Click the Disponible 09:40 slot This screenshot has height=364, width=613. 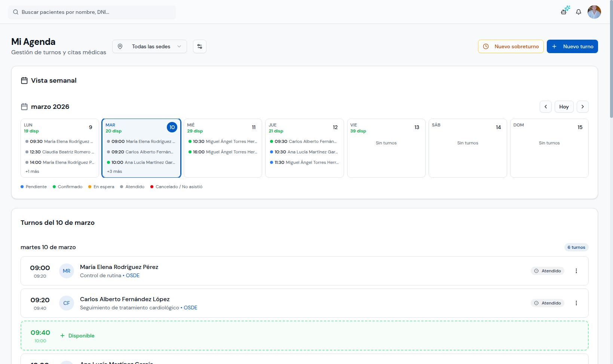click(304, 336)
